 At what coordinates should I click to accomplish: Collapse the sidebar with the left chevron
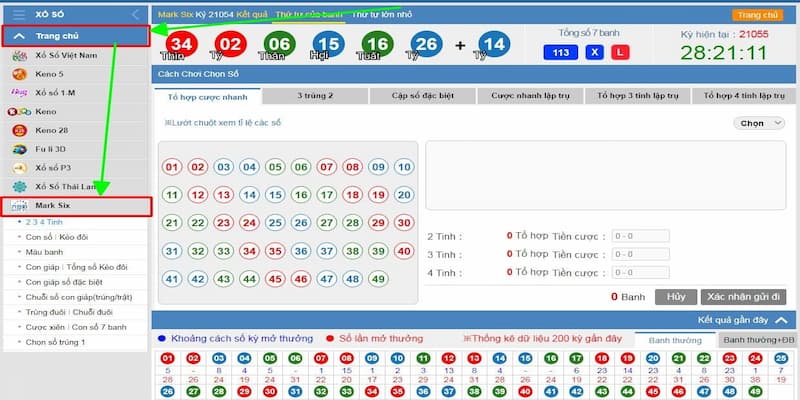(x=135, y=14)
